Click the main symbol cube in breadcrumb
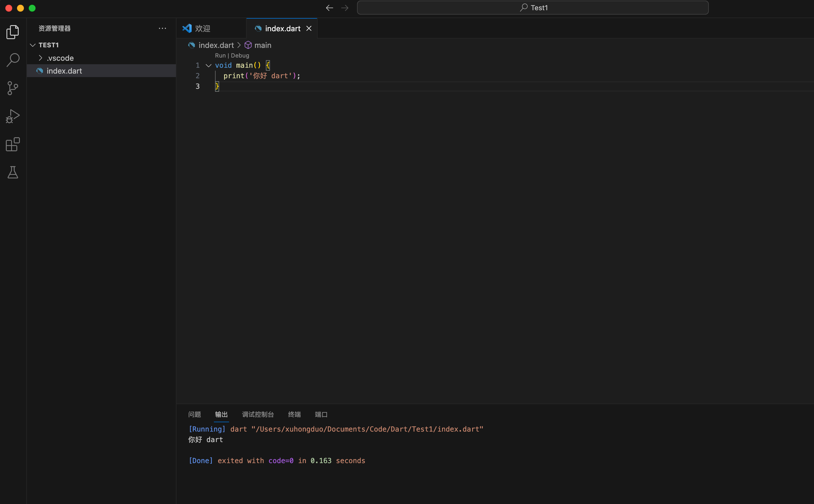 pyautogui.click(x=248, y=45)
